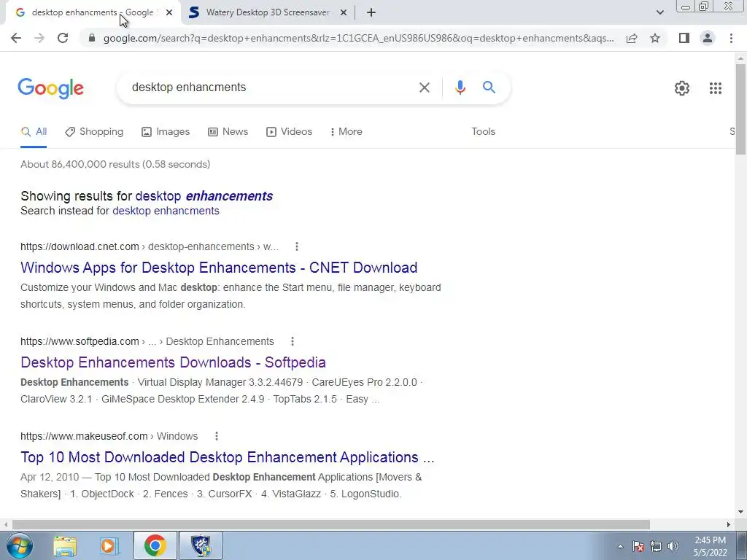Open the Chrome profile avatar
This screenshot has width=747, height=560.
[708, 38]
